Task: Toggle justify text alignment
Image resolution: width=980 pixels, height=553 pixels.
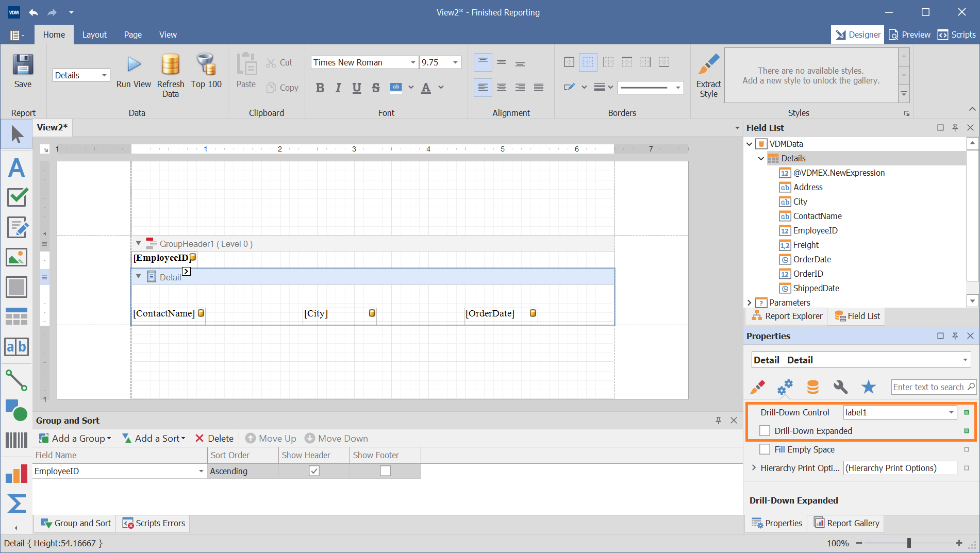Action: pyautogui.click(x=539, y=88)
